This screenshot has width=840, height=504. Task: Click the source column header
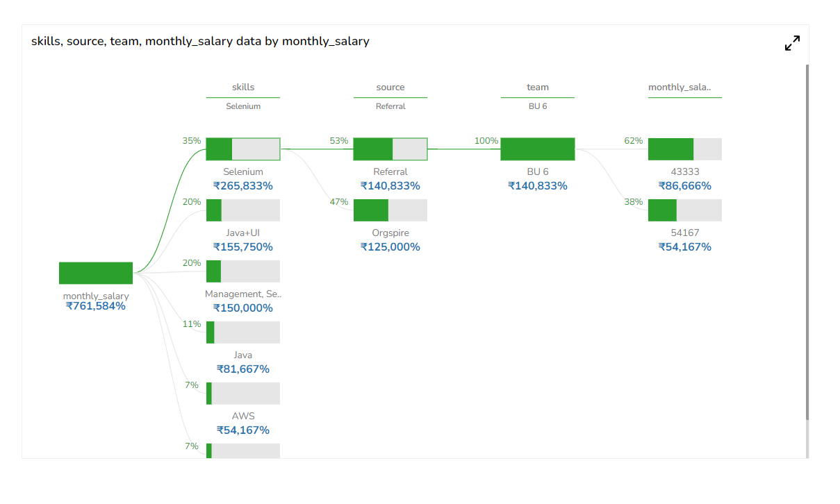click(390, 87)
